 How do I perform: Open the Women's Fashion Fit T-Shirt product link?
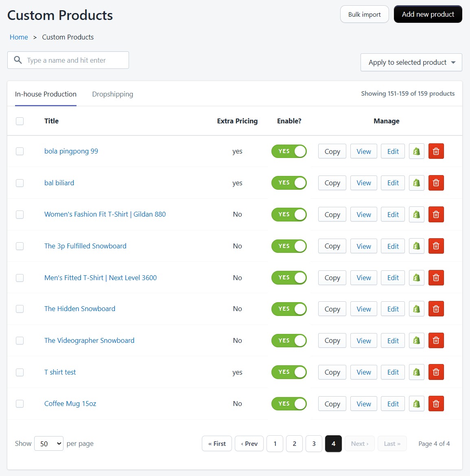105,214
